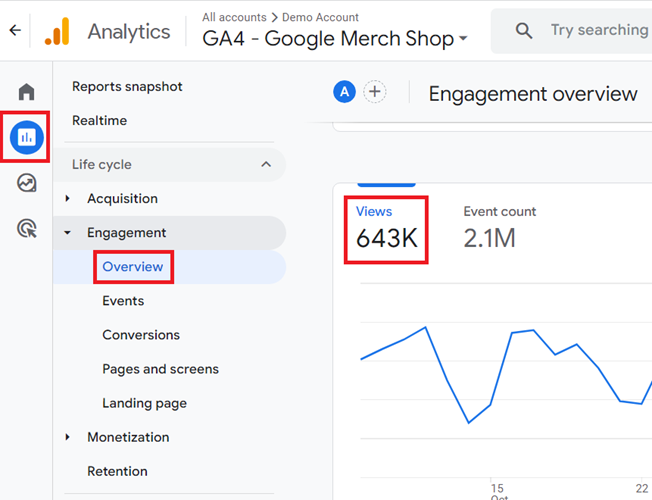652x500 pixels.
Task: Select Acquisition in the navigation
Action: (x=122, y=198)
